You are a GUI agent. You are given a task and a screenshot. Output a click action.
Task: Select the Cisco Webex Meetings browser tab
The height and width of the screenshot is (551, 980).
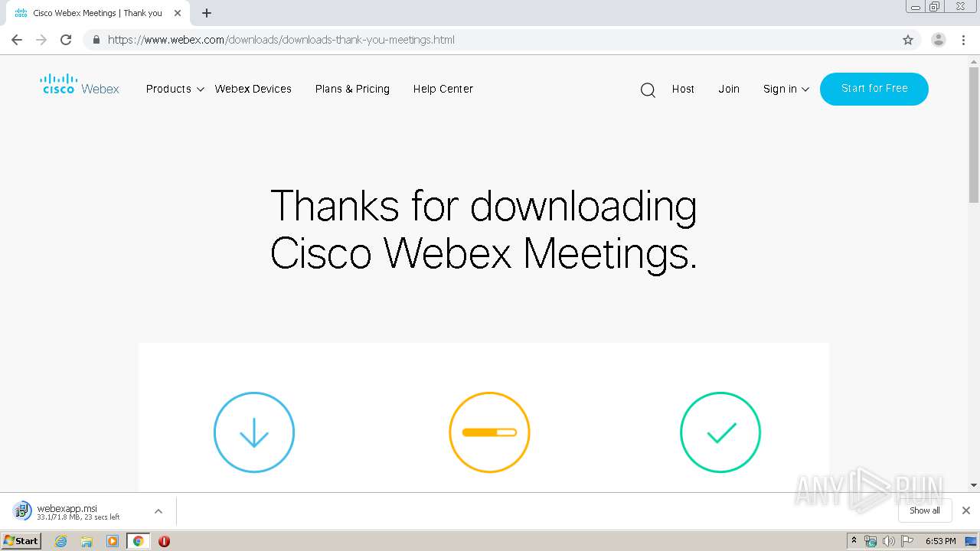click(98, 13)
